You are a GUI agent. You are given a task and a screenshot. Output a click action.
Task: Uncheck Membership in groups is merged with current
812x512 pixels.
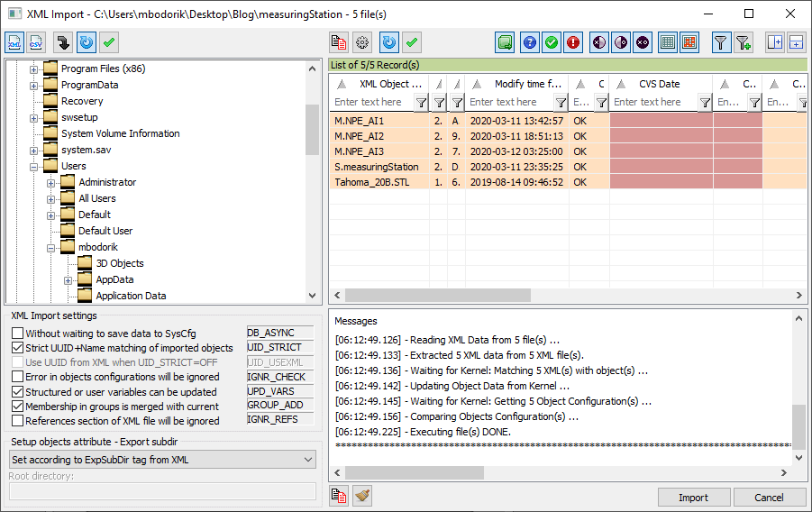click(18, 407)
